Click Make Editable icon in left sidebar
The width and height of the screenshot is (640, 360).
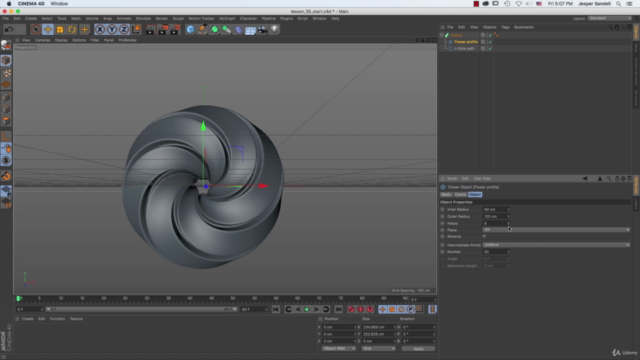click(x=6, y=45)
